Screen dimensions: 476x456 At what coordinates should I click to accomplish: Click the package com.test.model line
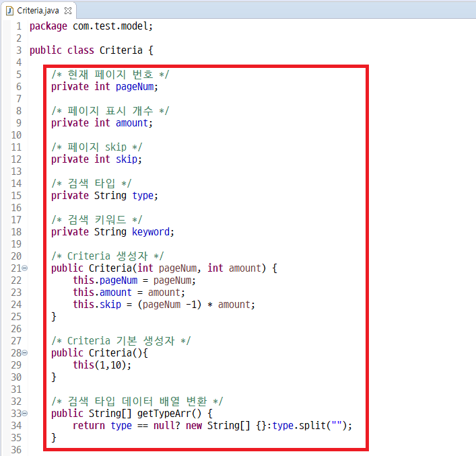pyautogui.click(x=91, y=26)
